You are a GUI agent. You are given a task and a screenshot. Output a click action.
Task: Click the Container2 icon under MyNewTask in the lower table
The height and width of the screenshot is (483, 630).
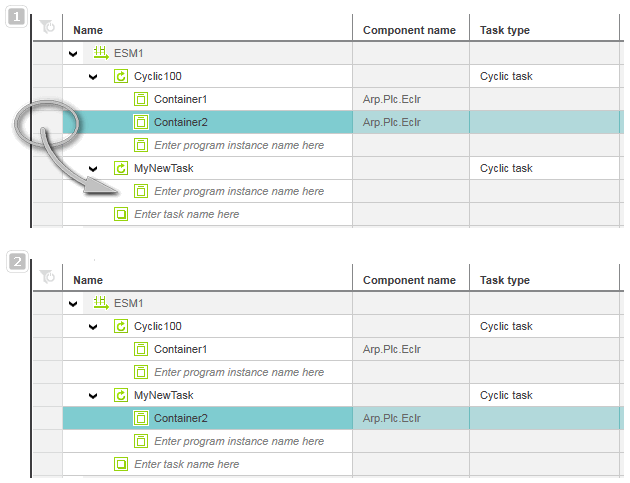141,418
